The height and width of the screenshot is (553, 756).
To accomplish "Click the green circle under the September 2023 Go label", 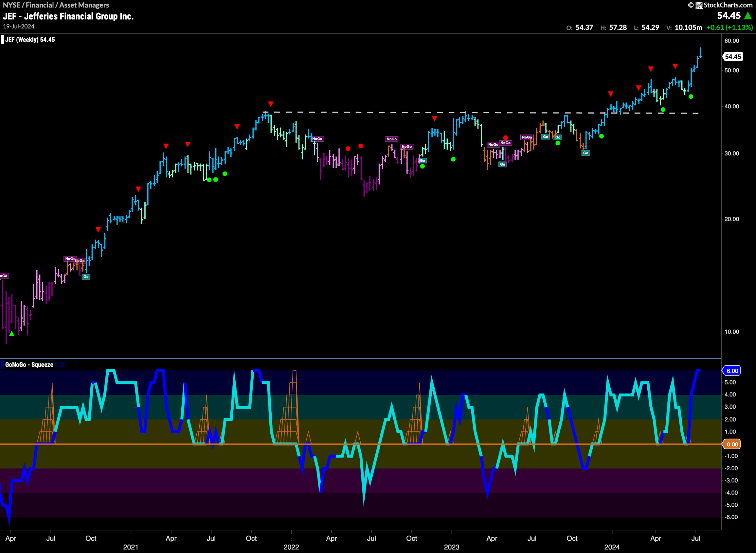I will tap(558, 143).
